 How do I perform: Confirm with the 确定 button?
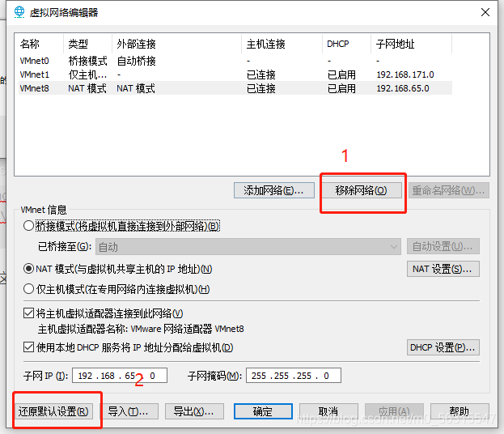coord(263,411)
